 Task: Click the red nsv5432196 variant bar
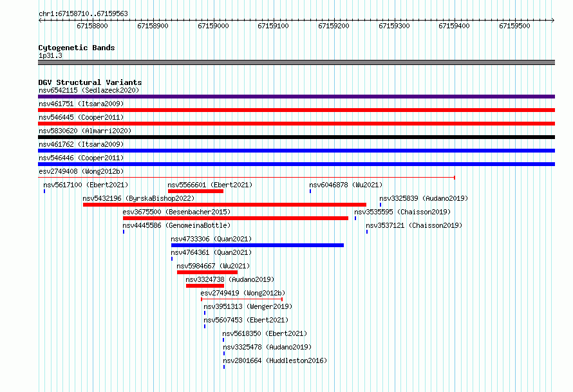pos(225,205)
